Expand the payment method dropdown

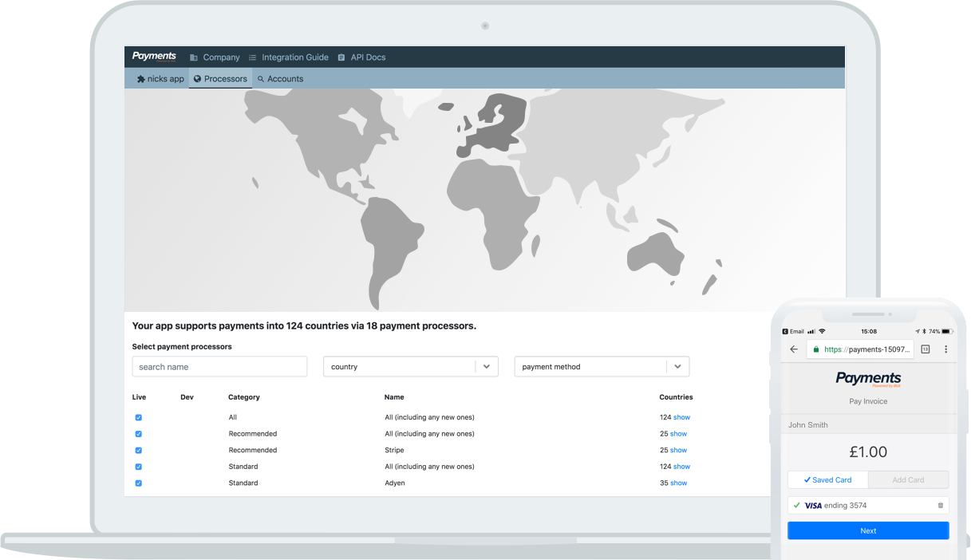tap(602, 367)
